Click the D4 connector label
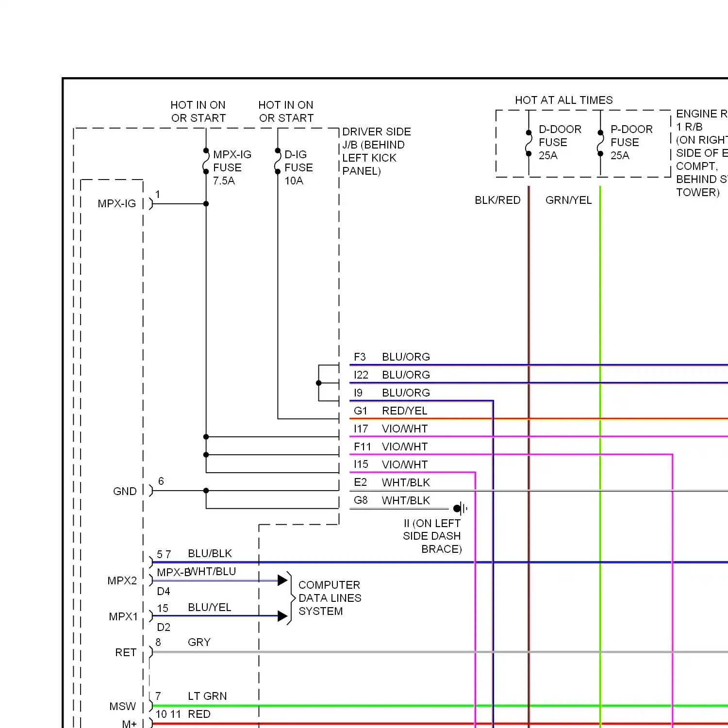The image size is (728, 728). point(164,591)
